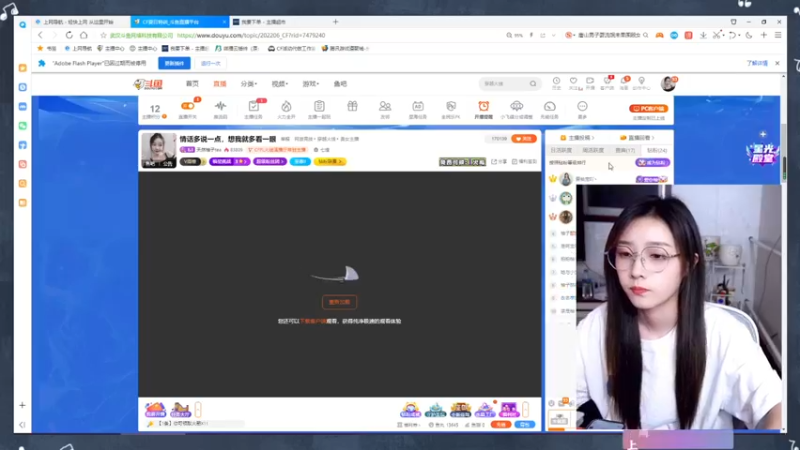This screenshot has width=800, height=450.
Task: Click the orange recharge button at the bottom right
Action: pos(501,424)
